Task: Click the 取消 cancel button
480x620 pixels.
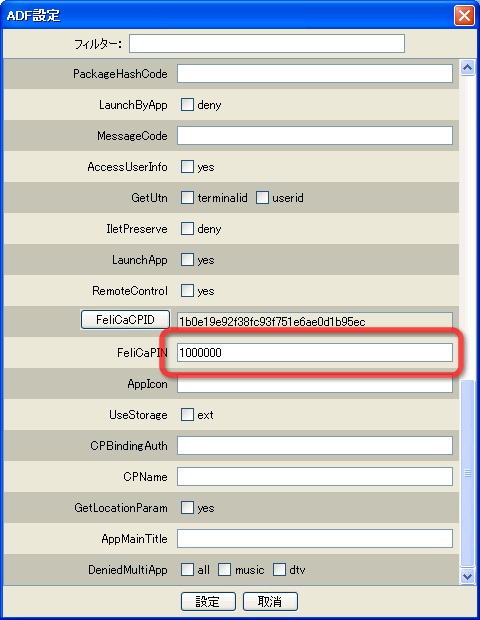Action: 270,601
